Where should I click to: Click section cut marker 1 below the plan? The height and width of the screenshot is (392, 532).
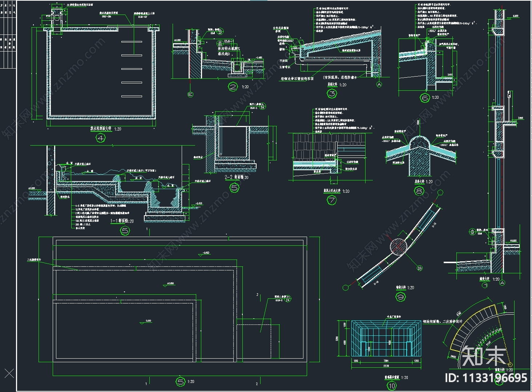coord(146,384)
